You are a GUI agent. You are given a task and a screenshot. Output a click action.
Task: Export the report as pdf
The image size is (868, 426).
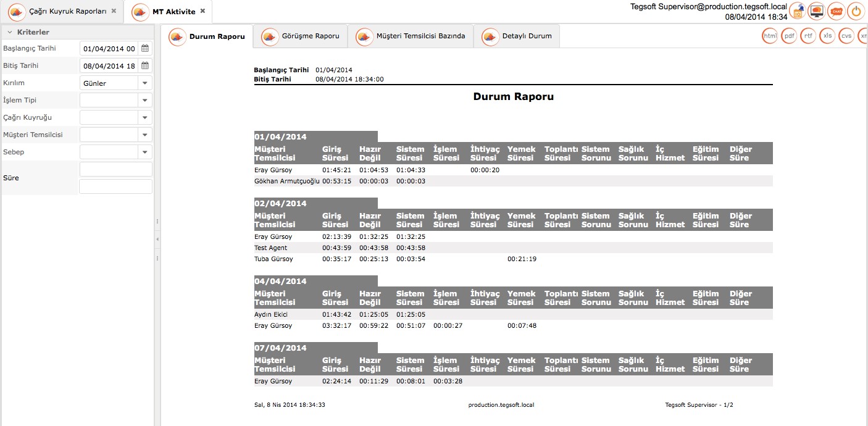790,36
